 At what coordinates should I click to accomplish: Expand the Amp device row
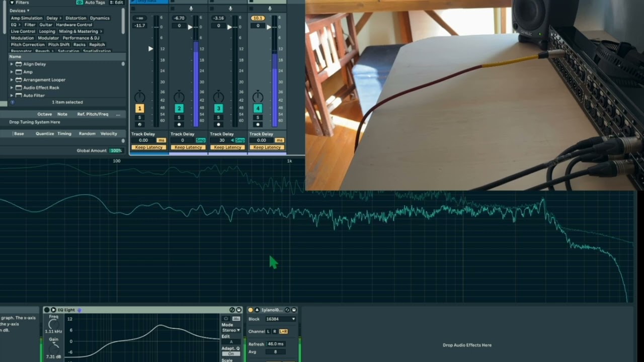coord(12,72)
